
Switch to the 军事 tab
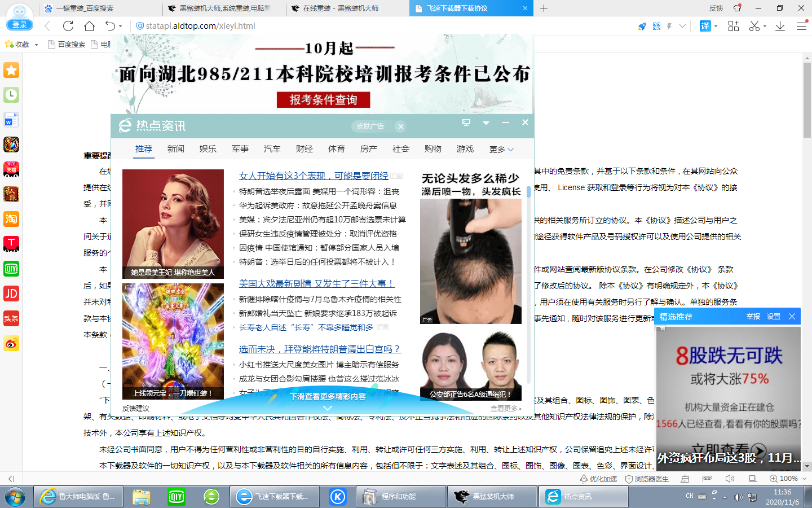click(240, 149)
